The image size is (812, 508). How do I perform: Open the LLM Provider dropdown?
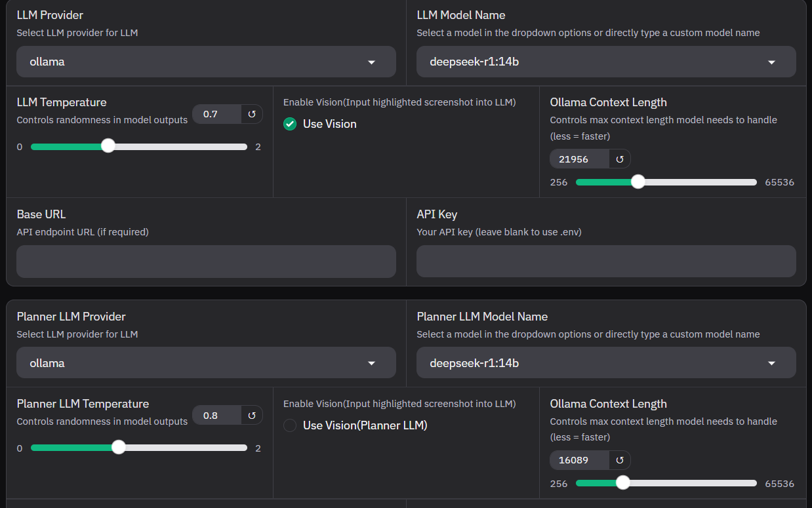[206, 62]
